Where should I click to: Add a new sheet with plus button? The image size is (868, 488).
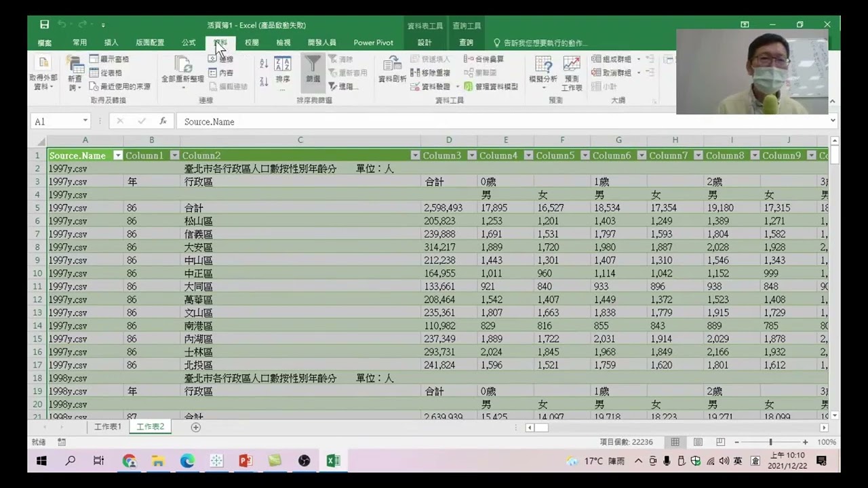click(196, 427)
